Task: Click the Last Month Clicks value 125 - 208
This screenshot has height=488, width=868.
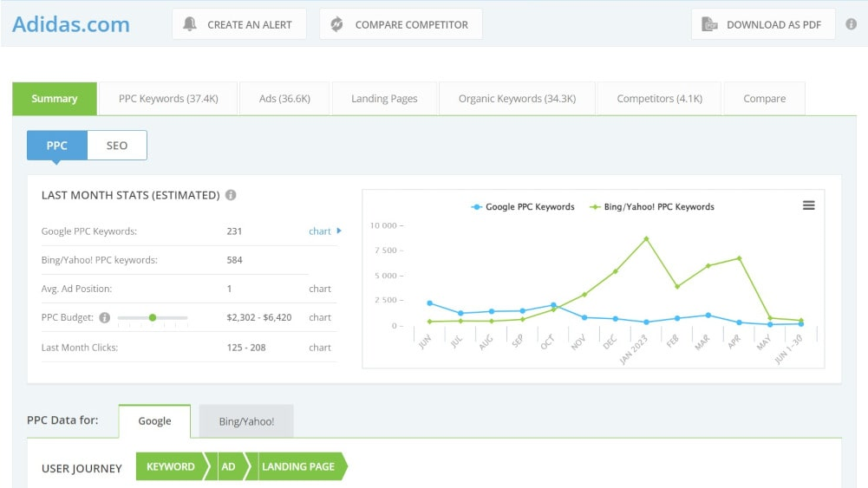Action: (x=245, y=348)
